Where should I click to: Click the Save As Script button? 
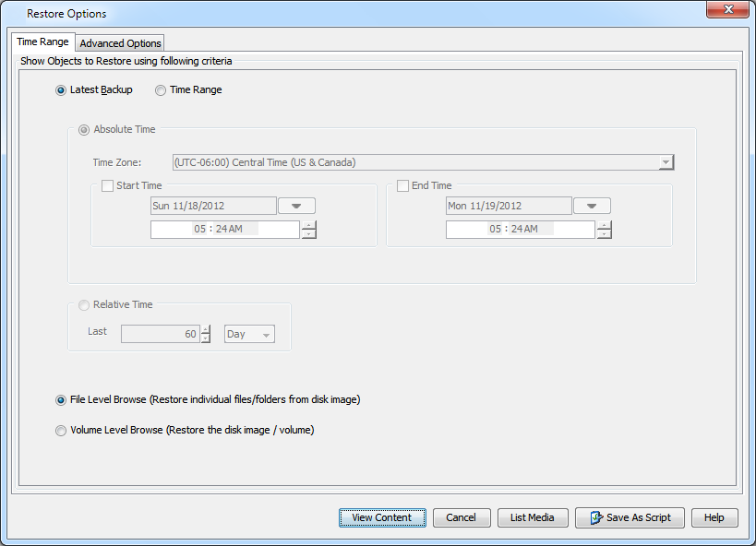[x=630, y=517]
